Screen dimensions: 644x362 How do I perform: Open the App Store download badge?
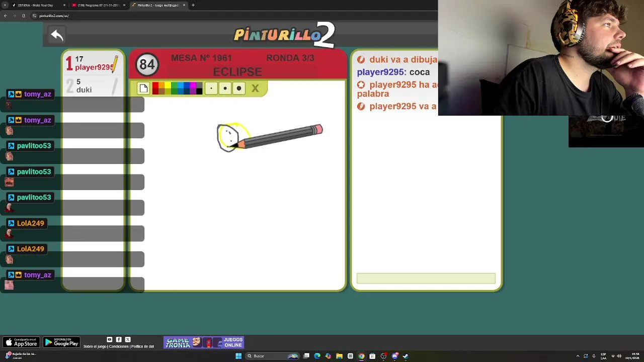pos(21,343)
